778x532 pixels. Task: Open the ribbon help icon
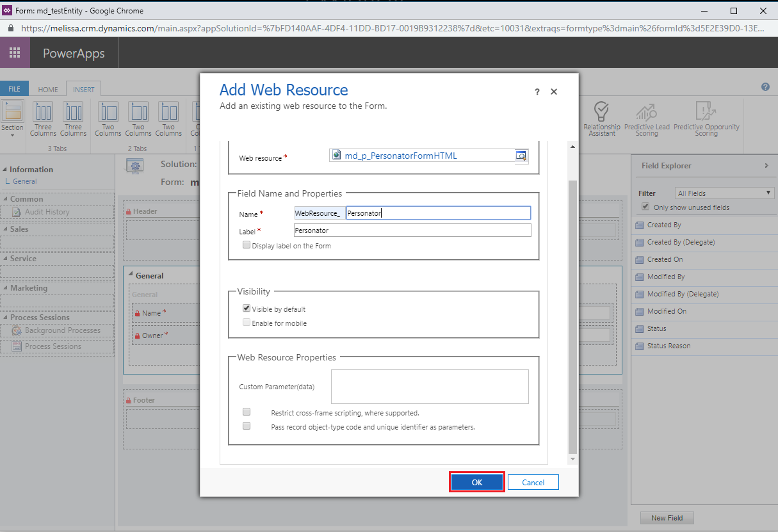click(x=765, y=87)
